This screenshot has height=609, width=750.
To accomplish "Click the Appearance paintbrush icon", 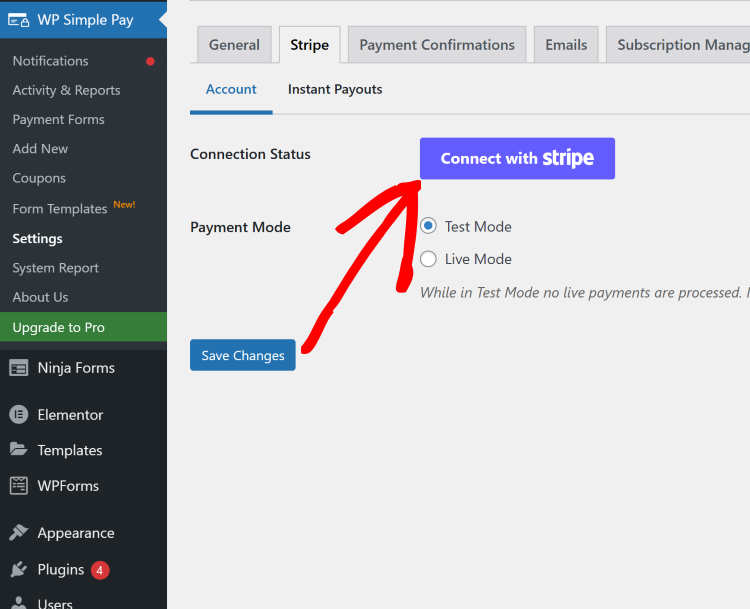I will click(x=19, y=532).
